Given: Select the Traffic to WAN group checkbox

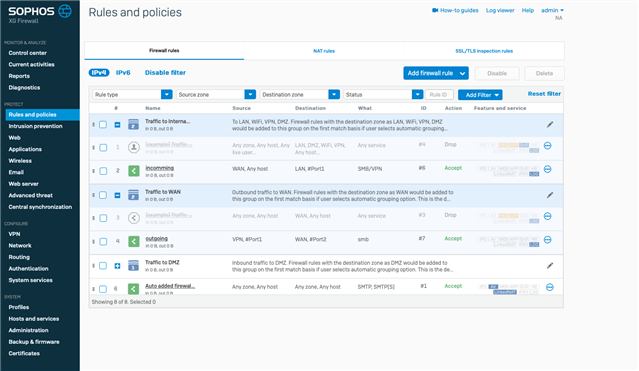Looking at the screenshot, I should (x=103, y=195).
